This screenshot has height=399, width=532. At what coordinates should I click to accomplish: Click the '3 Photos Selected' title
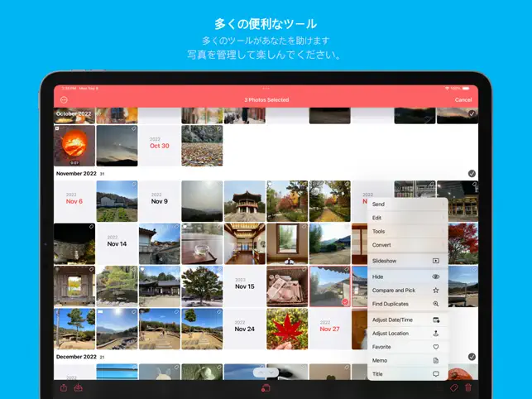pyautogui.click(x=266, y=100)
